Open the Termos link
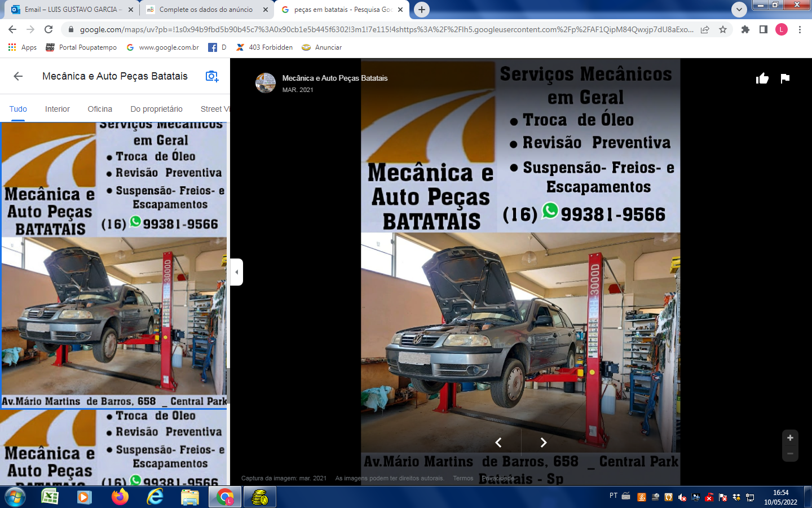Image resolution: width=812 pixels, height=508 pixels. [x=463, y=478]
